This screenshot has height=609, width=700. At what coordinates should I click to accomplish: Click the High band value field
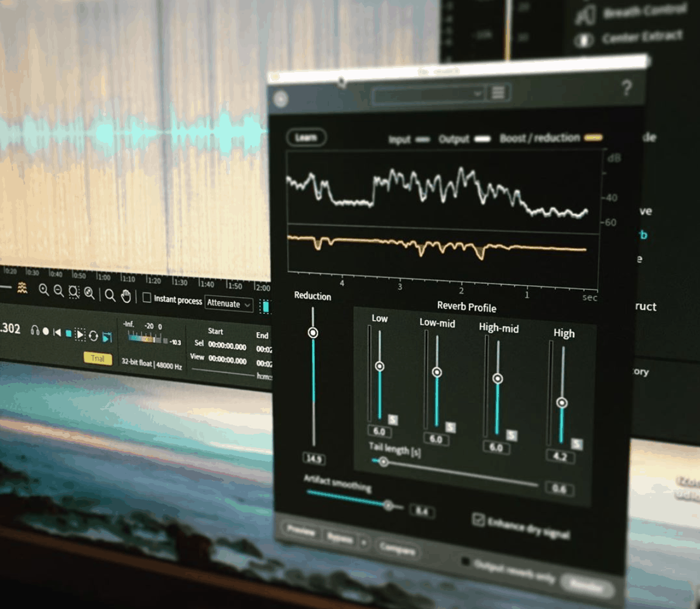coord(560,456)
